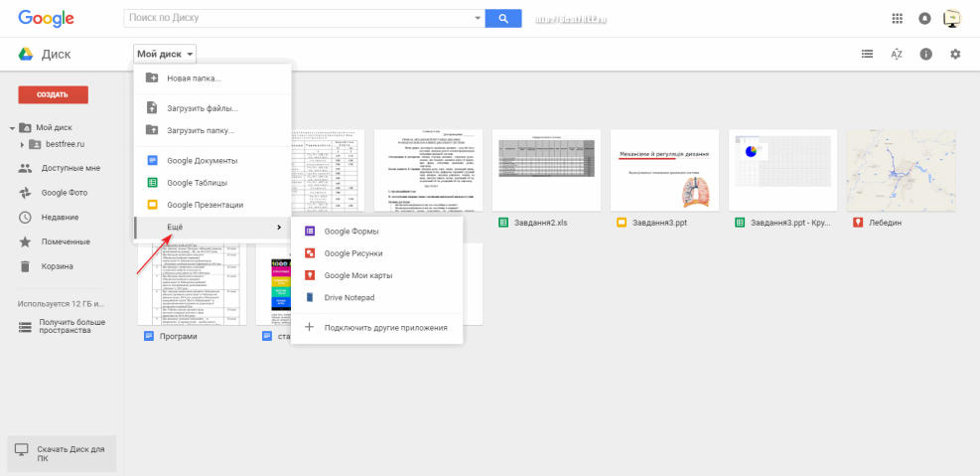The width and height of the screenshot is (980, 476).
Task: Collapse the Мой диск tree in sidebar
Action: (11, 128)
